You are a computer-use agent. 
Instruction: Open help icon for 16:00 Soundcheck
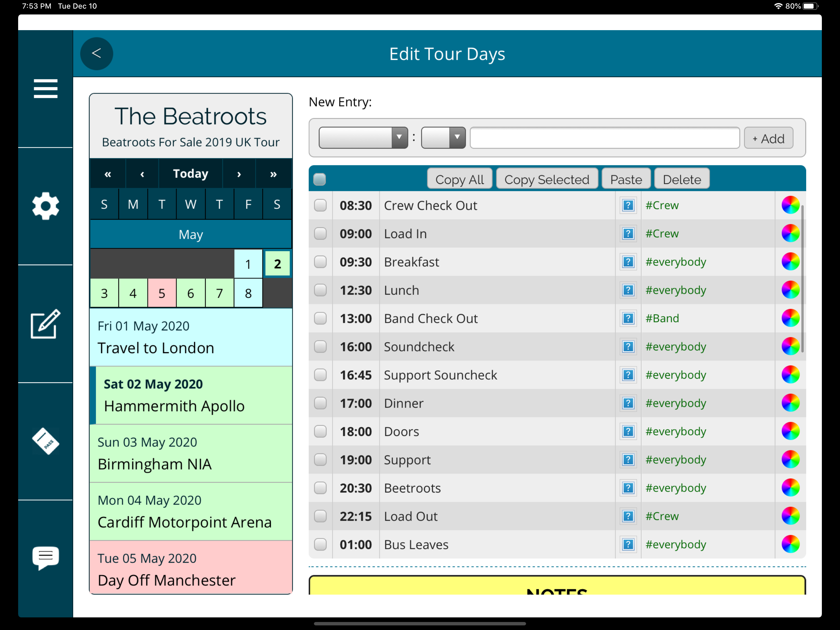tap(628, 347)
